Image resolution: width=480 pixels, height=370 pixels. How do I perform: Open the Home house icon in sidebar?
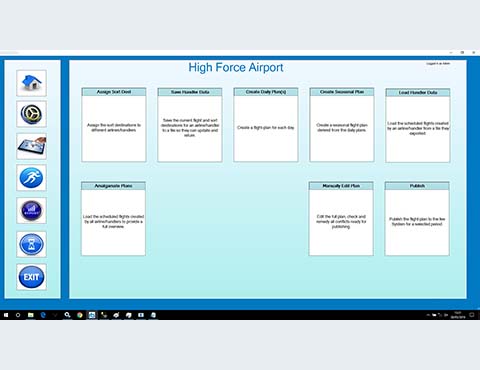pyautogui.click(x=31, y=83)
